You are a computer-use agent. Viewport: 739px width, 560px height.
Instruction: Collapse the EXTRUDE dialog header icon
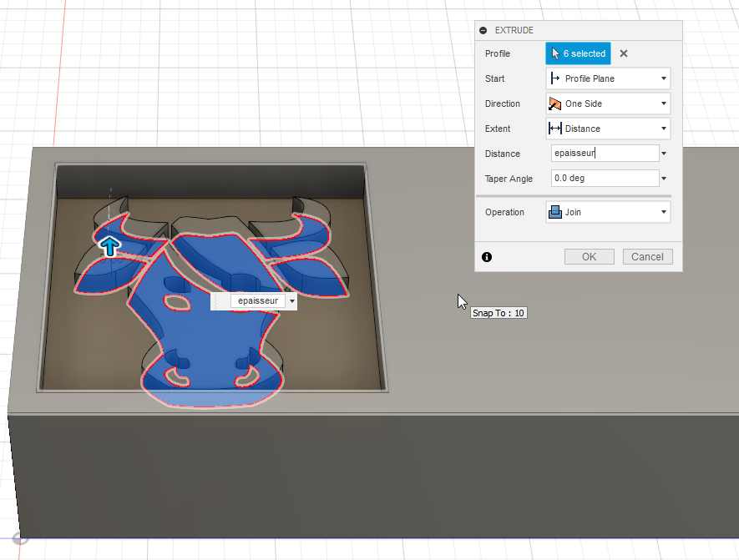tap(483, 30)
